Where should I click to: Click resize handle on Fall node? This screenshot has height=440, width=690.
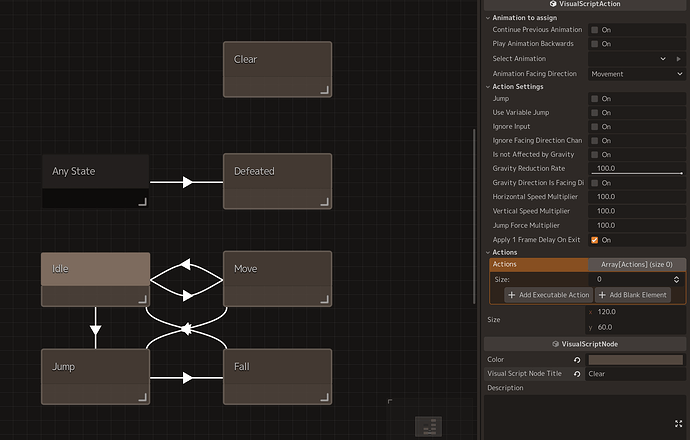[325, 397]
